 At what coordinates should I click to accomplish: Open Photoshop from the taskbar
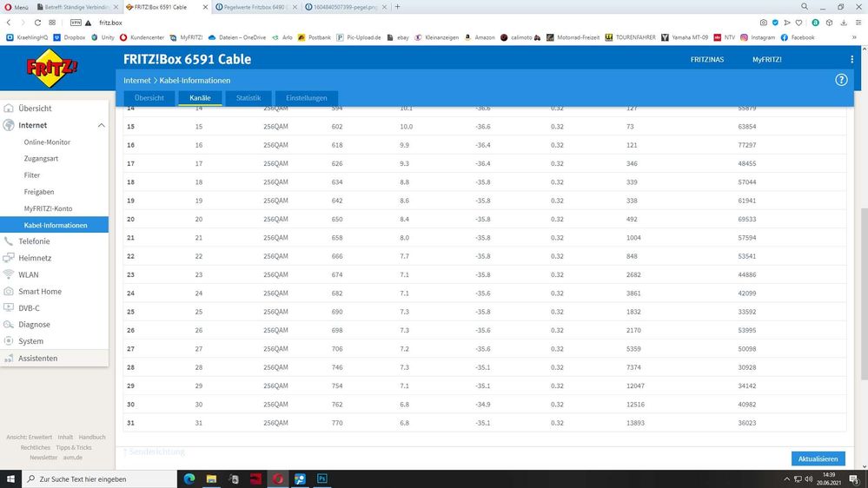coord(322,479)
